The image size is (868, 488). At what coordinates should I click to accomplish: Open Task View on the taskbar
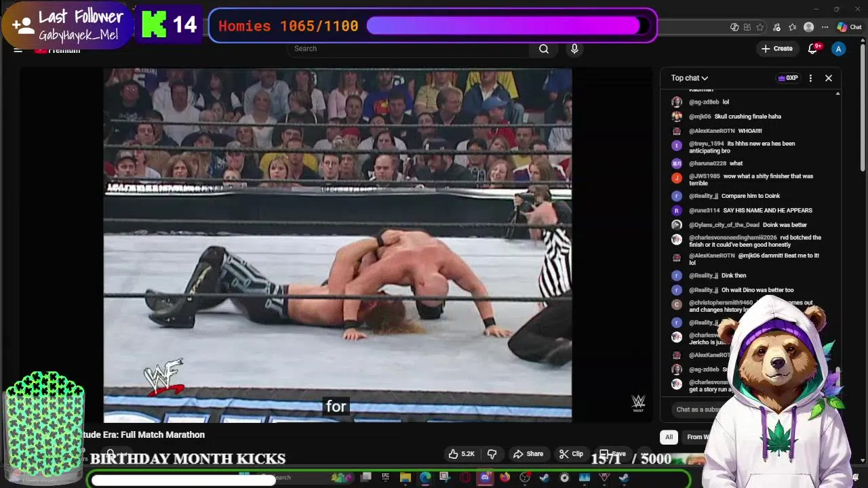point(366,477)
